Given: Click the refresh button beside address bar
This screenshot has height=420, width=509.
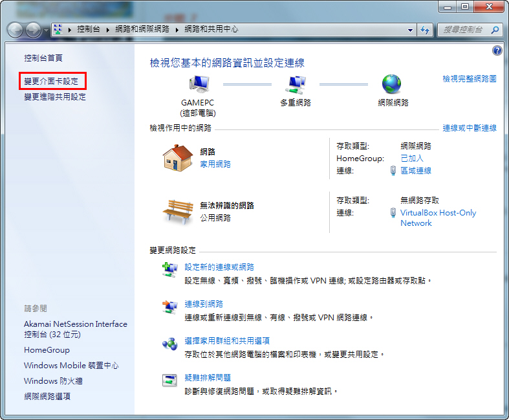Looking at the screenshot, I should pyautogui.click(x=425, y=30).
